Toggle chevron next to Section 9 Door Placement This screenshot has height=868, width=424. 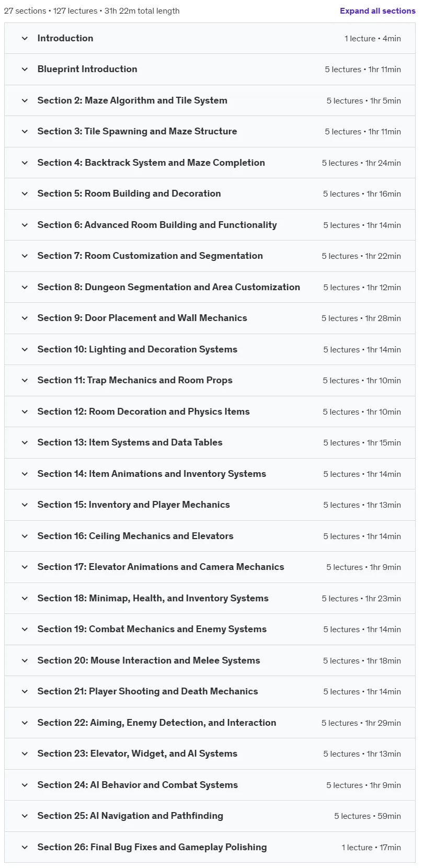click(x=25, y=318)
